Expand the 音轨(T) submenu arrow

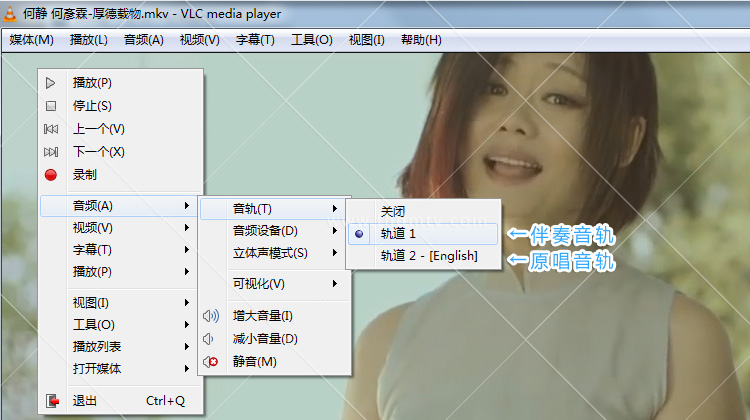[335, 209]
